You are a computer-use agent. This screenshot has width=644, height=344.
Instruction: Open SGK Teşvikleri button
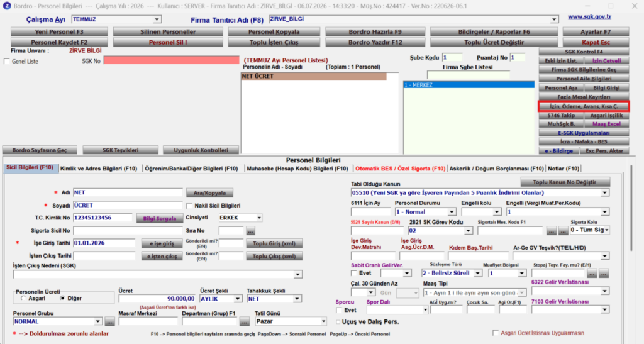120,150
